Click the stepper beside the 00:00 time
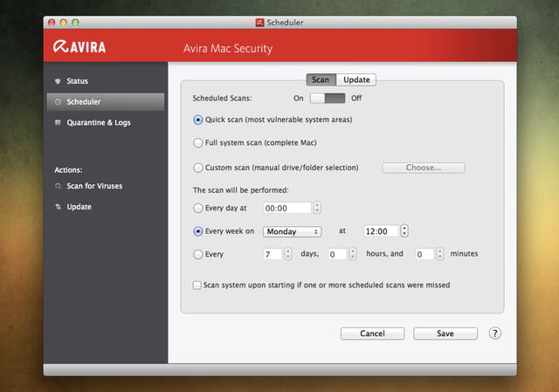 click(x=317, y=208)
